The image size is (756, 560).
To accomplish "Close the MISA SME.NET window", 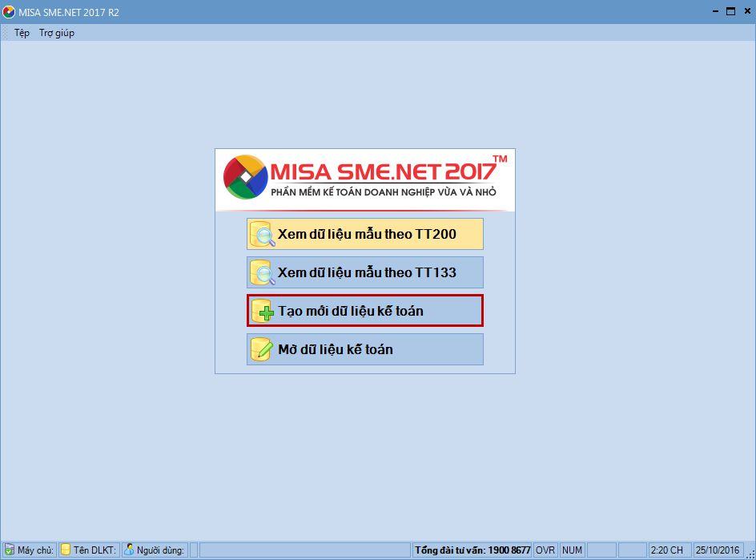I will (x=747, y=11).
